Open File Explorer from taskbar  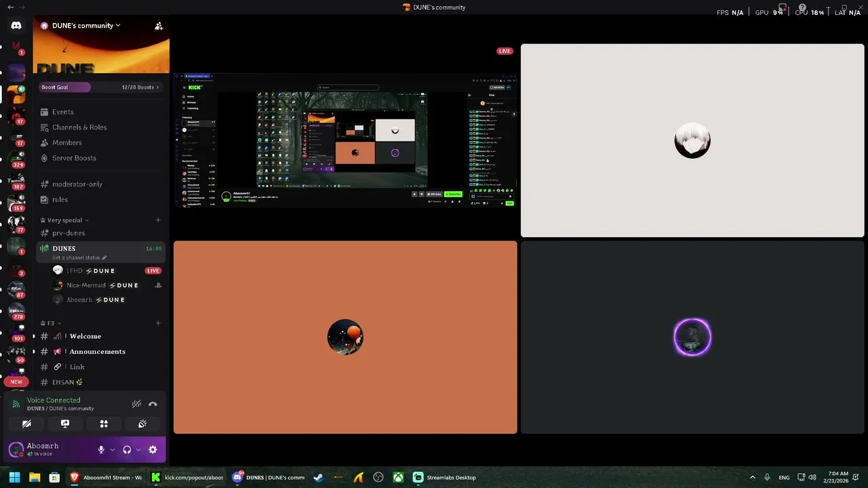(35, 477)
